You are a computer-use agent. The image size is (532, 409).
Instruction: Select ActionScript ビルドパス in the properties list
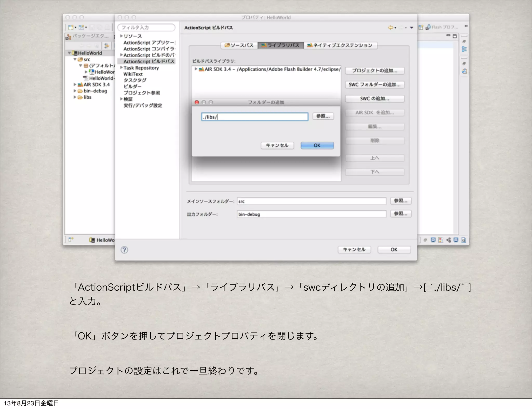pyautogui.click(x=149, y=62)
